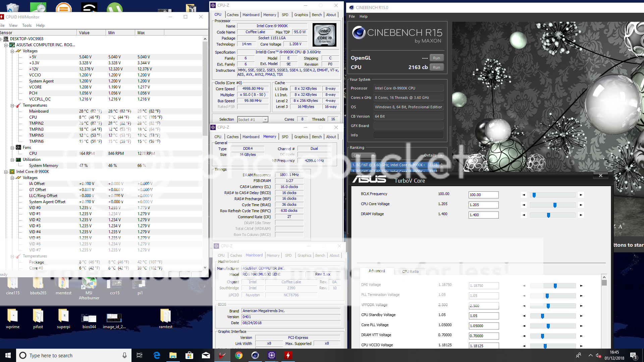Collapse ASUSTeK Voltages node in HWMonitor
The height and width of the screenshot is (362, 644).
point(12,51)
